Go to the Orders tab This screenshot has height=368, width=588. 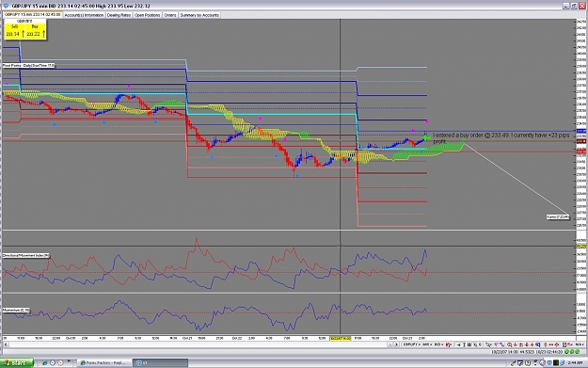click(170, 15)
